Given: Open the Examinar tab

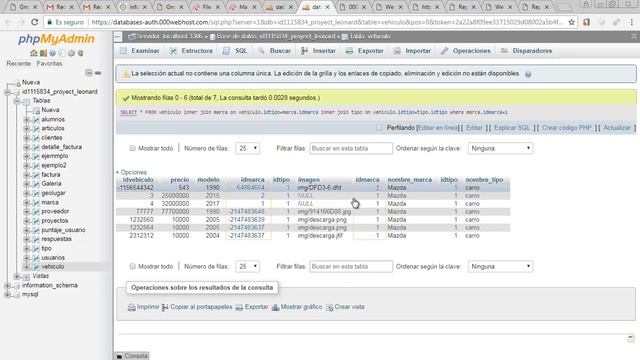Looking at the screenshot, I should 140,51.
